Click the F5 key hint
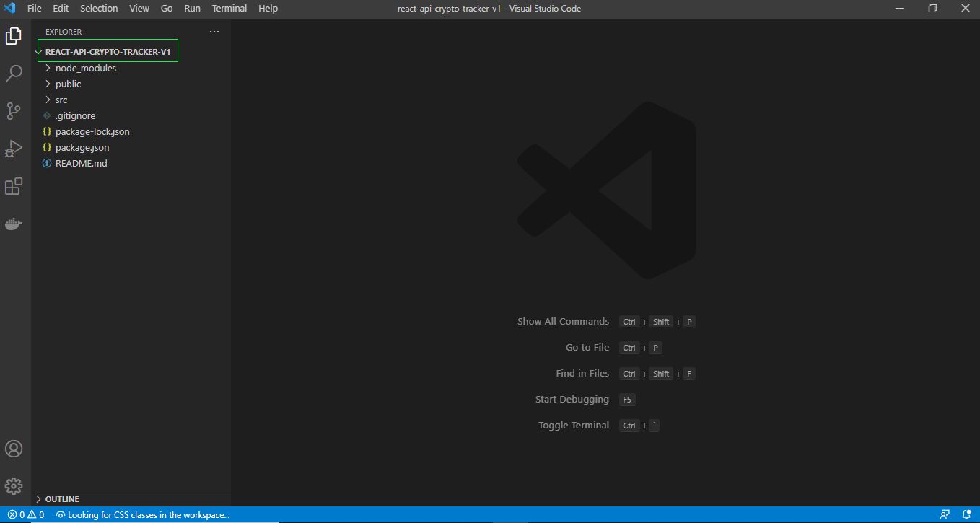 (627, 400)
